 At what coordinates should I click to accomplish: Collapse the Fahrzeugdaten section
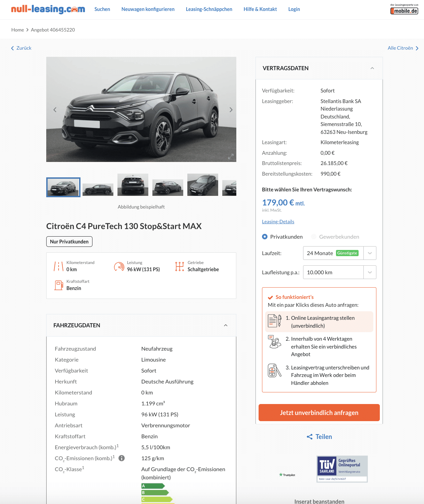[226, 325]
